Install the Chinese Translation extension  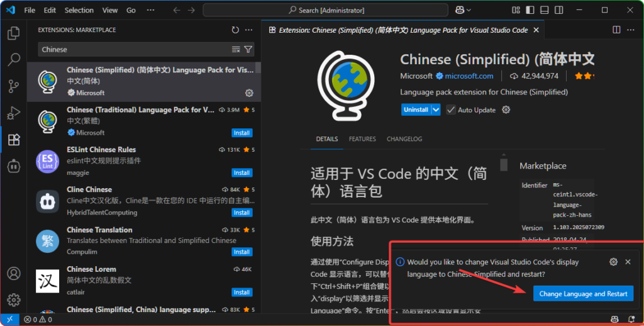[242, 252]
